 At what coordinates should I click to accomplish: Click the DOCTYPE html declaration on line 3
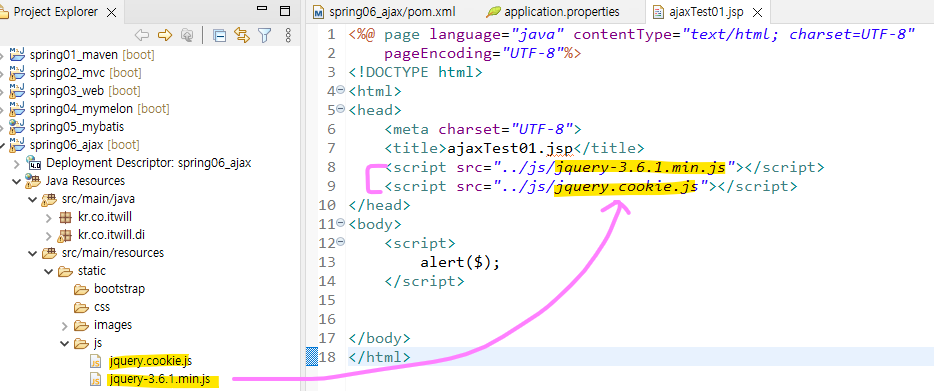tap(415, 72)
